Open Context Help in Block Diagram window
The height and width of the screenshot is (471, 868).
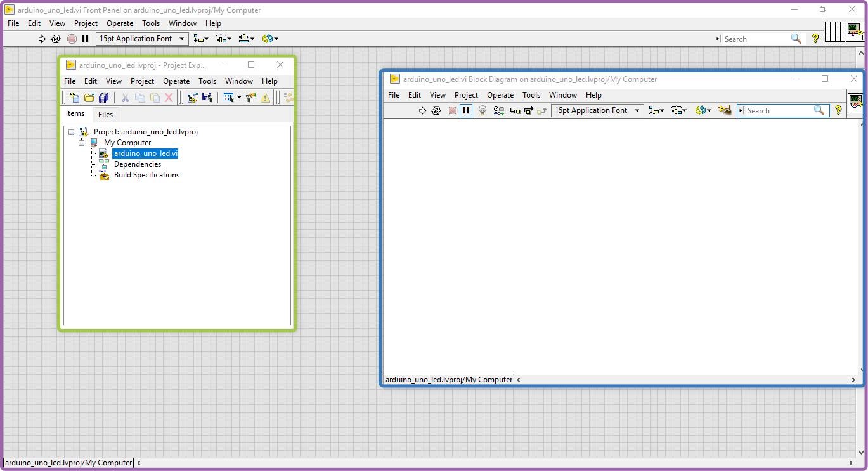[x=838, y=110]
